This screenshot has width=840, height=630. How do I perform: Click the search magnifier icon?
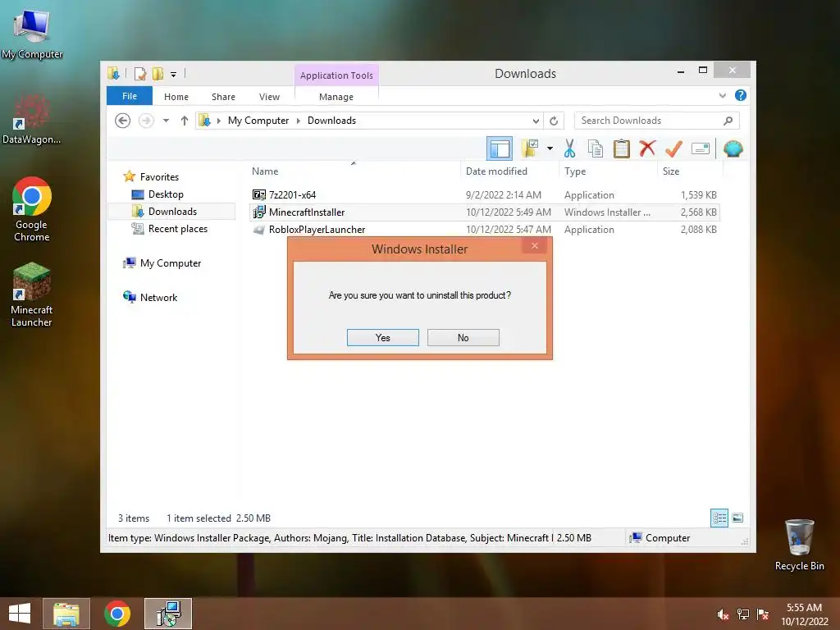728,121
